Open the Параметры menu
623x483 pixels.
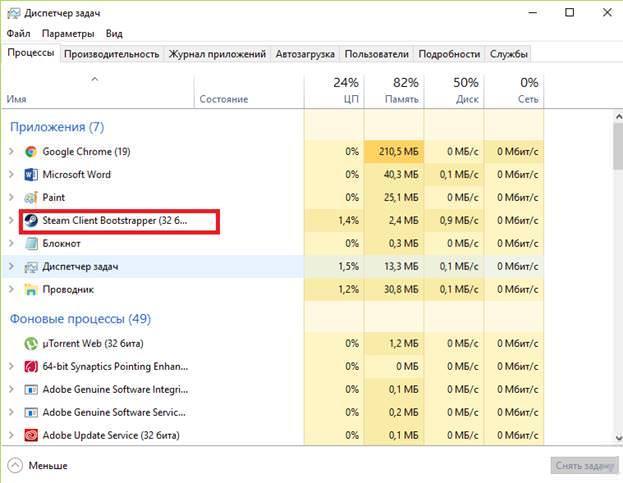click(x=68, y=34)
